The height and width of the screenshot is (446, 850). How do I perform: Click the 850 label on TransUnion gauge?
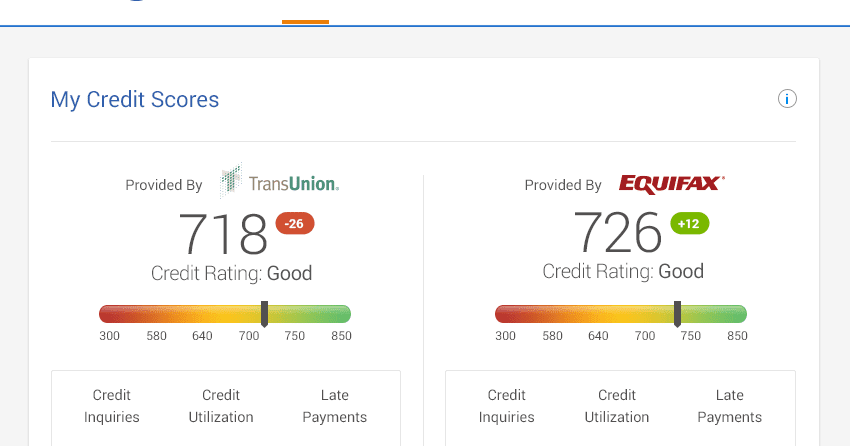[x=342, y=336]
